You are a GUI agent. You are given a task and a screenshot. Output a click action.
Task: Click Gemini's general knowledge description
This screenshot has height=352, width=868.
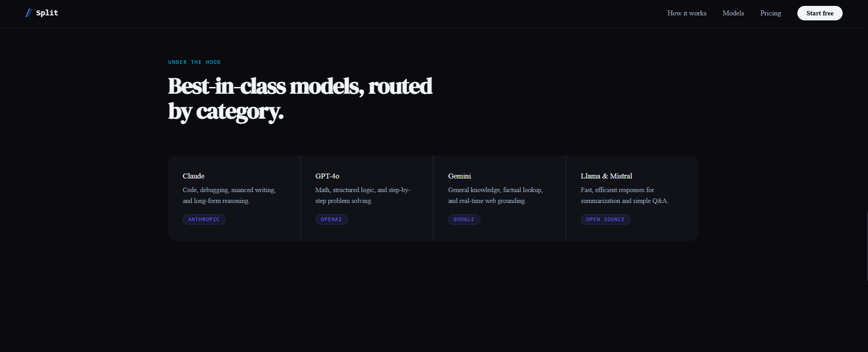pos(495,195)
